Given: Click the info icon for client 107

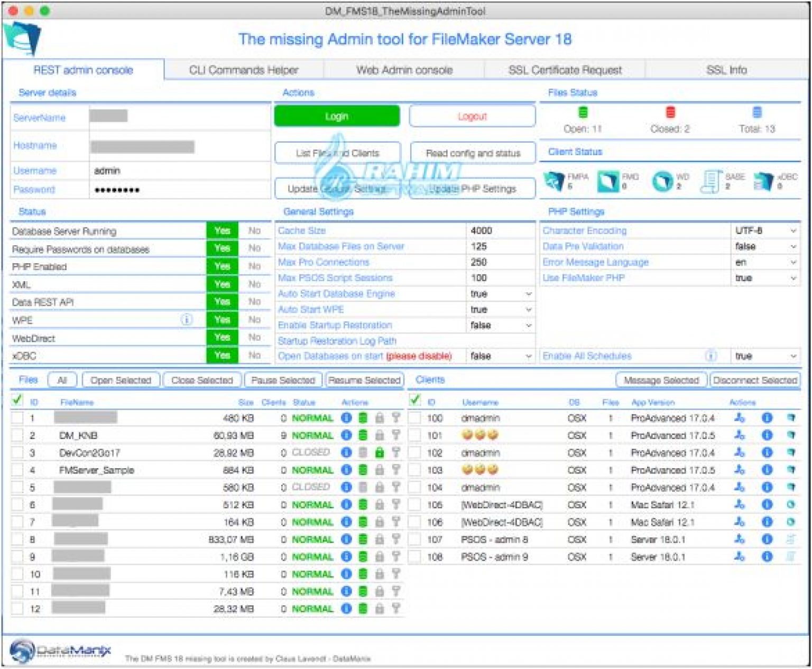Looking at the screenshot, I should click(767, 540).
